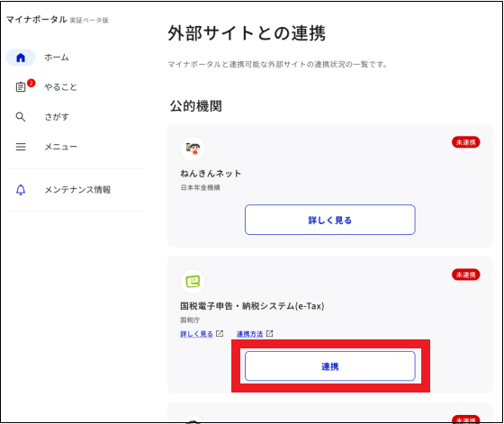The width and height of the screenshot is (504, 424).
Task: Click the 外部サイトとの連携 page heading
Action: point(247,33)
